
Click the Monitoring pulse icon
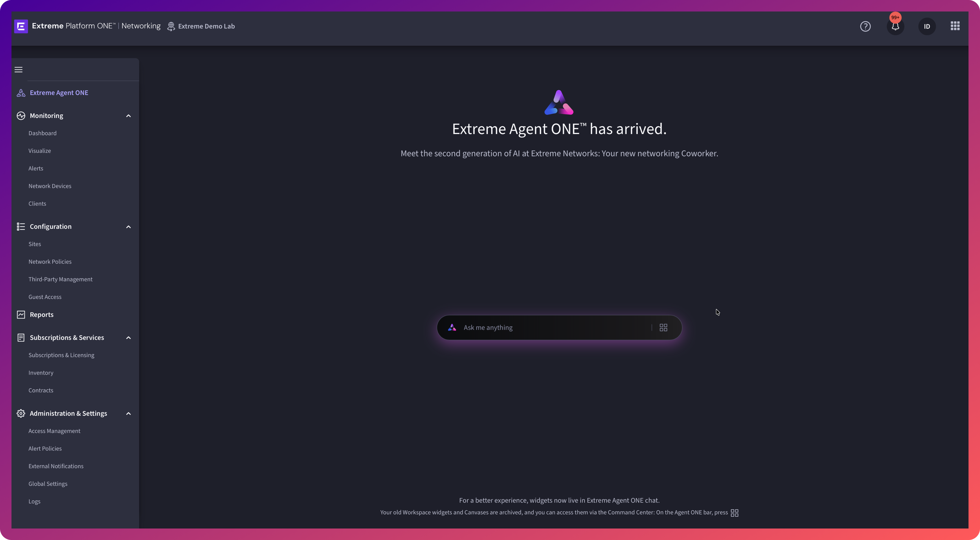(21, 116)
